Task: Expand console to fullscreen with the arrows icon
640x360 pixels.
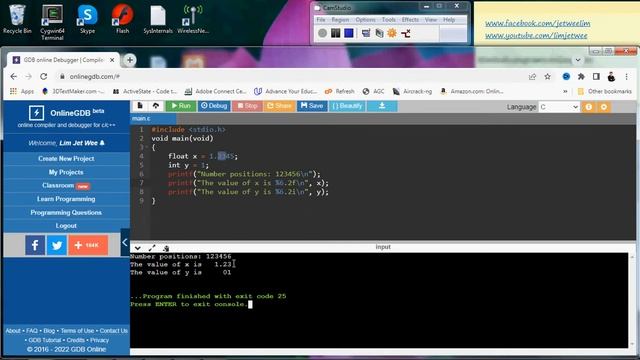Action: coord(152,248)
